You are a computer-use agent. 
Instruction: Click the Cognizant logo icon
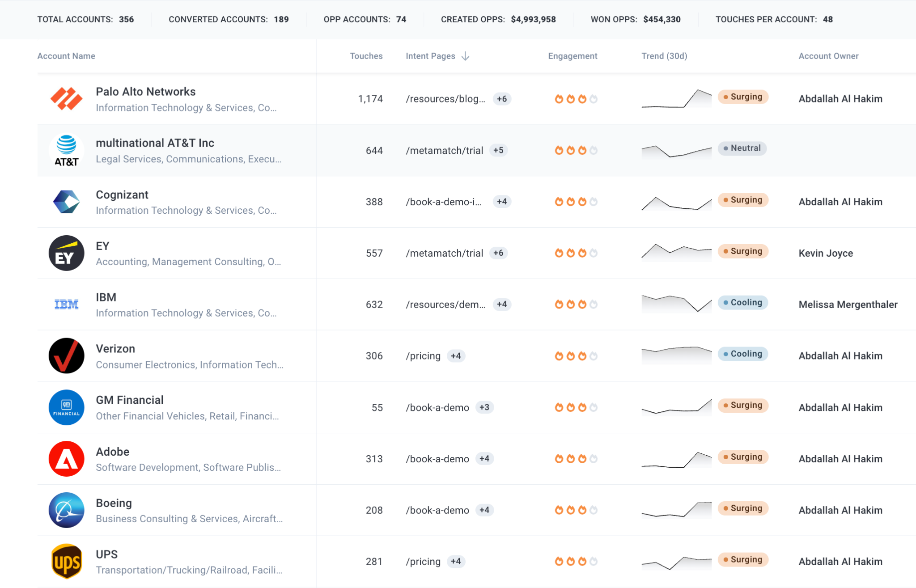pos(66,202)
